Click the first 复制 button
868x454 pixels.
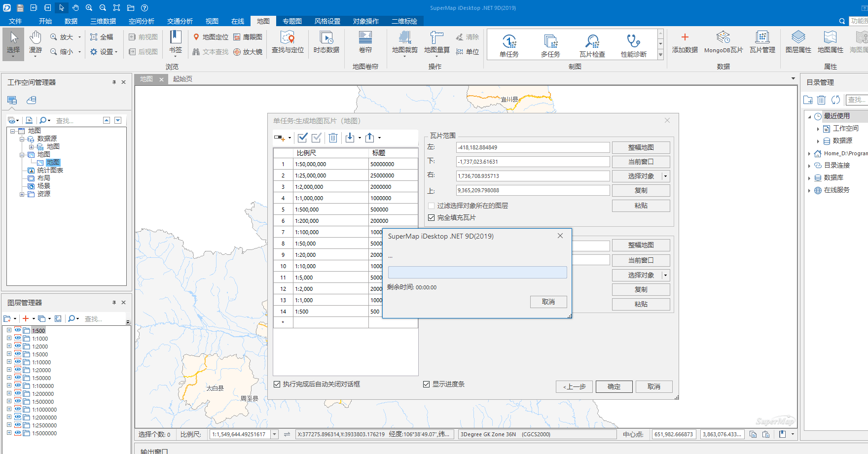(x=641, y=191)
